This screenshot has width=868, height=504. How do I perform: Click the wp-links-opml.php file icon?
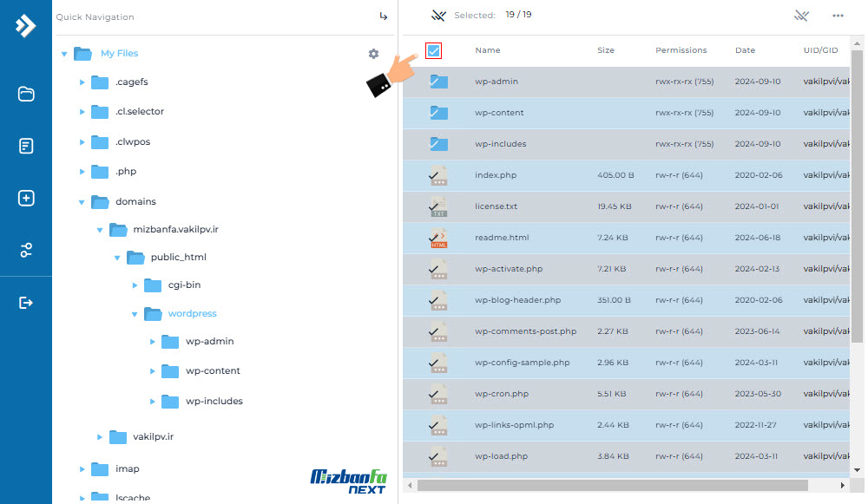click(x=438, y=425)
